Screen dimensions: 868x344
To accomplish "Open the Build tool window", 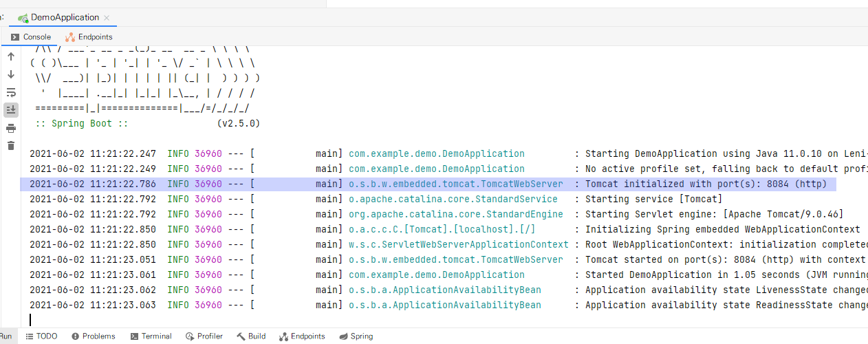I will tap(251, 336).
